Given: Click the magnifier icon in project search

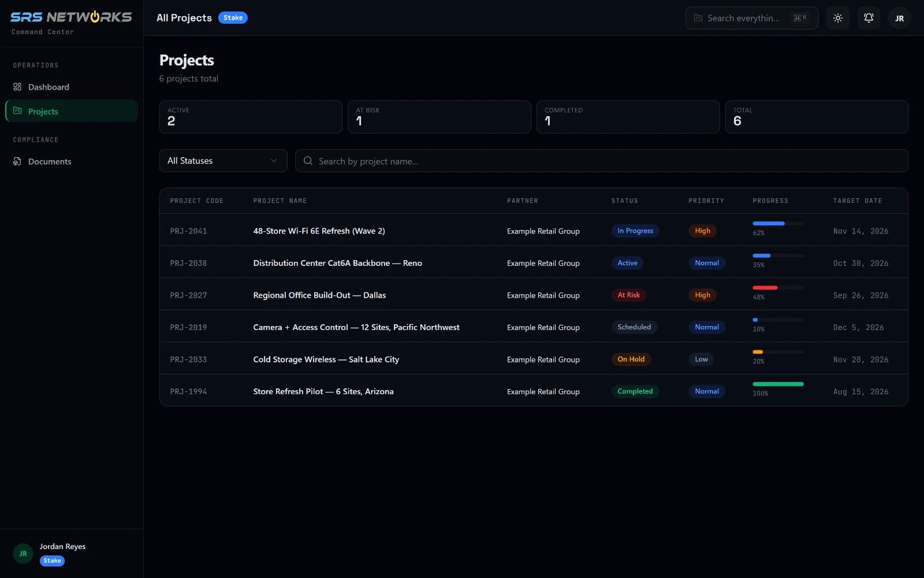Looking at the screenshot, I should [x=308, y=161].
